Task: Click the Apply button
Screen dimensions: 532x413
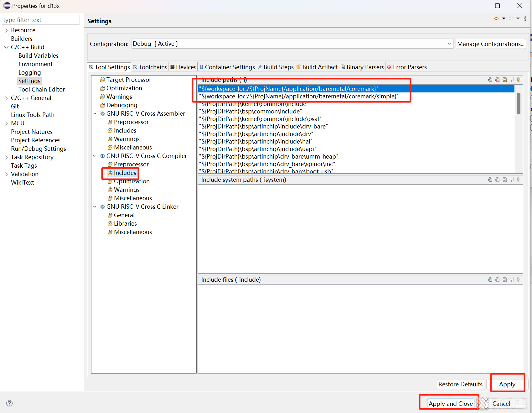Action: coord(507,384)
